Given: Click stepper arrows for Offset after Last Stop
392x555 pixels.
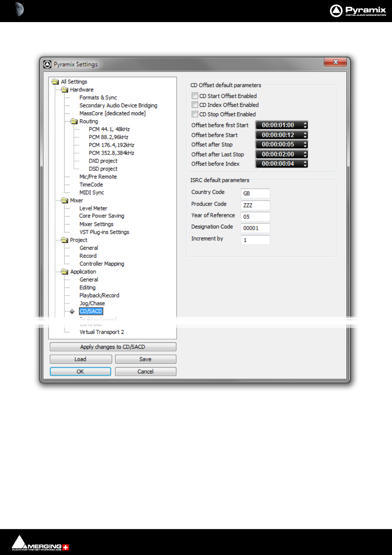Looking at the screenshot, I should [305, 154].
